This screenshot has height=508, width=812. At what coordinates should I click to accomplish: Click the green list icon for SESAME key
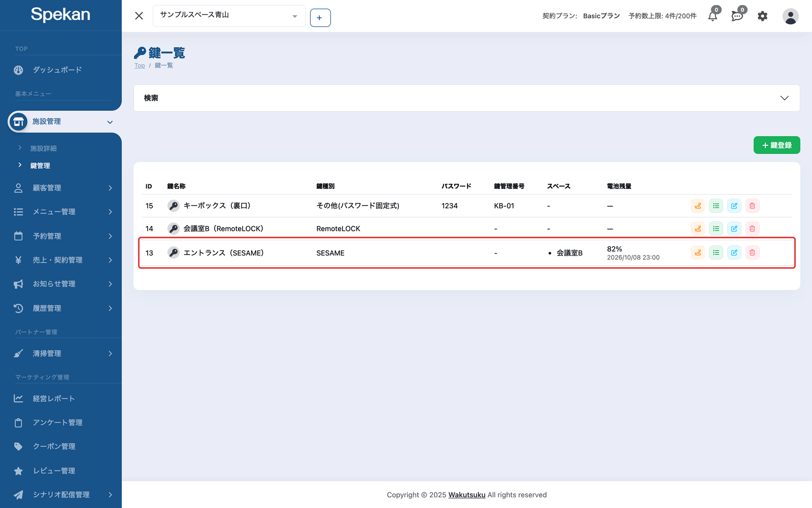click(x=716, y=252)
